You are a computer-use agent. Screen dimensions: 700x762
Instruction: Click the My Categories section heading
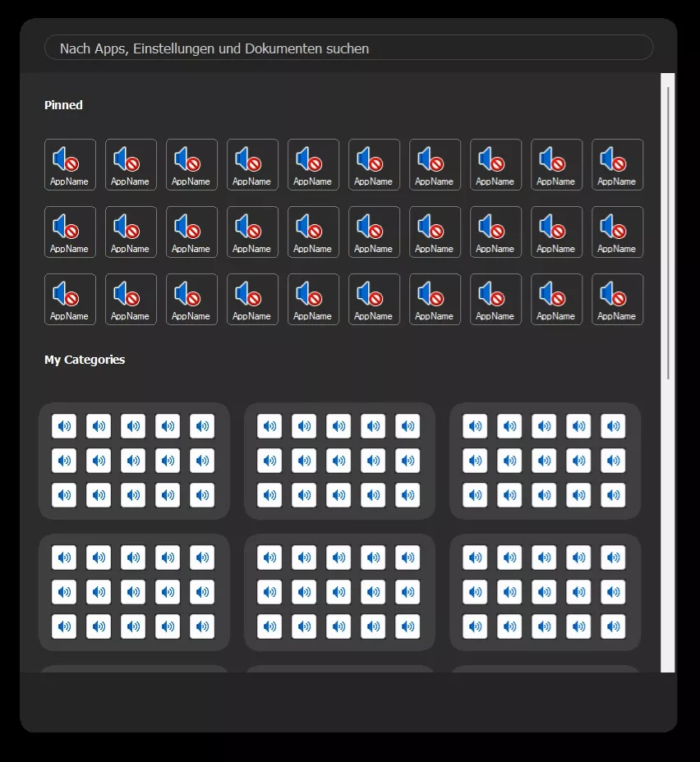coord(85,360)
